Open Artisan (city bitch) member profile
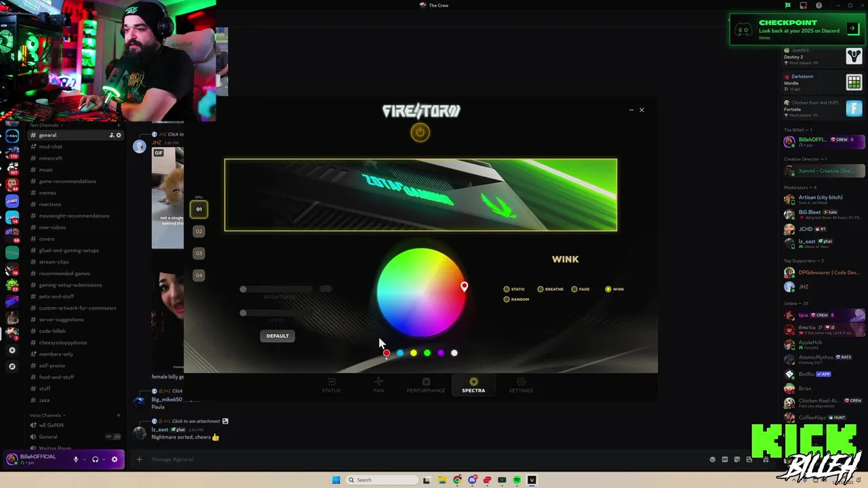The image size is (868, 488). [823, 199]
